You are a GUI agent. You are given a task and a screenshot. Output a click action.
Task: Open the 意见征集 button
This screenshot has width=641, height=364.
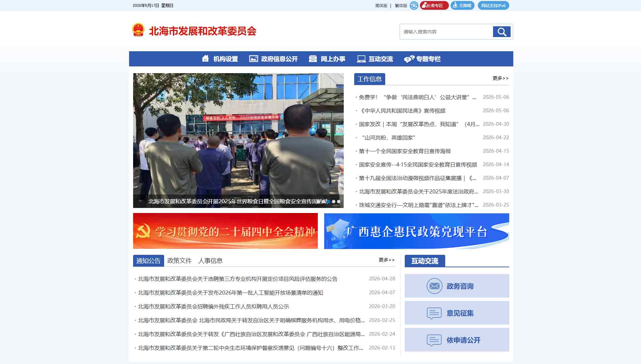(457, 313)
